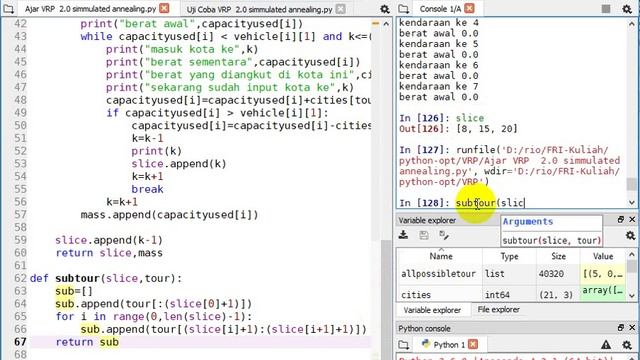Screen dimensions: 640x360
Task: Click the allpossibletour value cell
Action: (x=602, y=273)
